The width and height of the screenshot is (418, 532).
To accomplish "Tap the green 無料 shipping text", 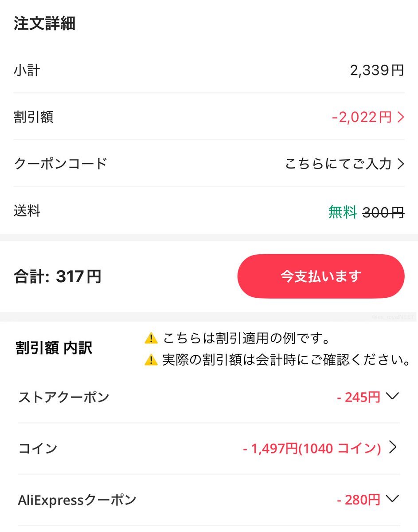I will 342,213.
